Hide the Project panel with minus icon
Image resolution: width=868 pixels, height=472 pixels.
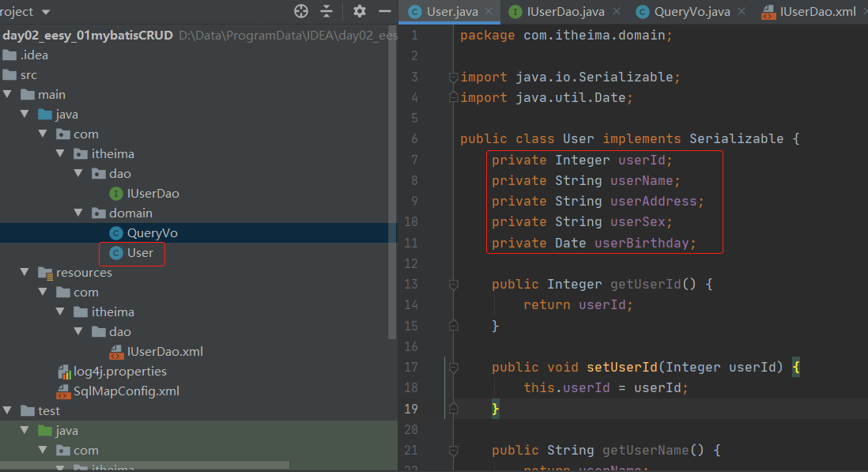click(385, 11)
